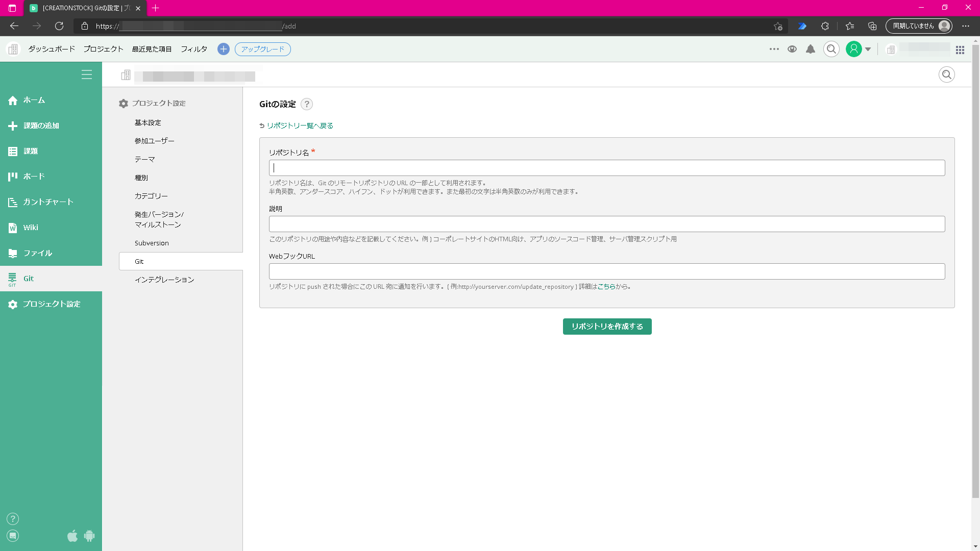The width and height of the screenshot is (980, 551).
Task: Open the ダッシュボード menu
Action: (51, 49)
